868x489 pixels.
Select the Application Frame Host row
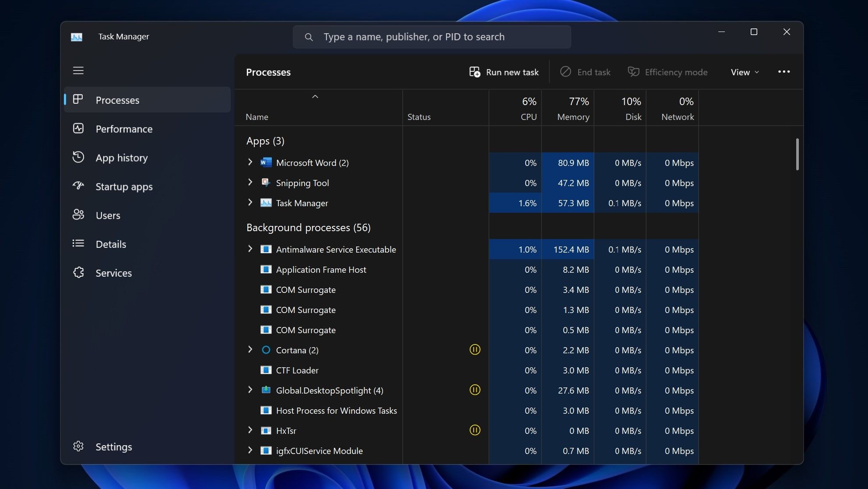point(467,270)
